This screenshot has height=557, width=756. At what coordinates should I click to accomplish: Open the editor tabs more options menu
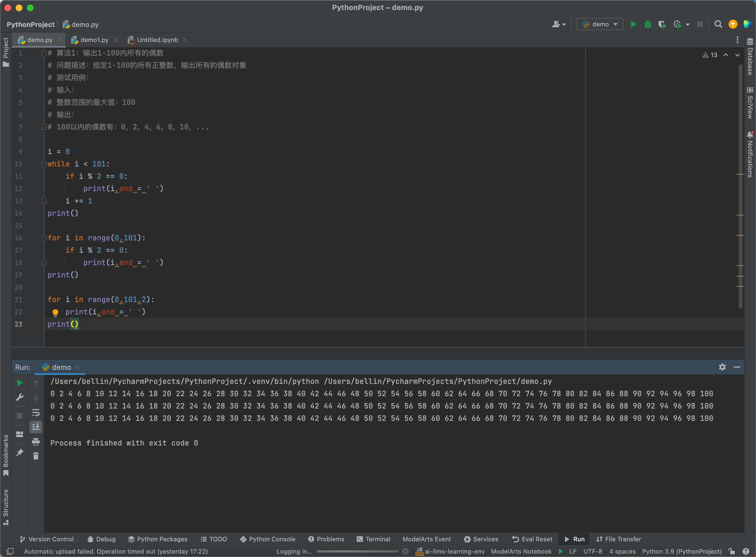point(738,40)
